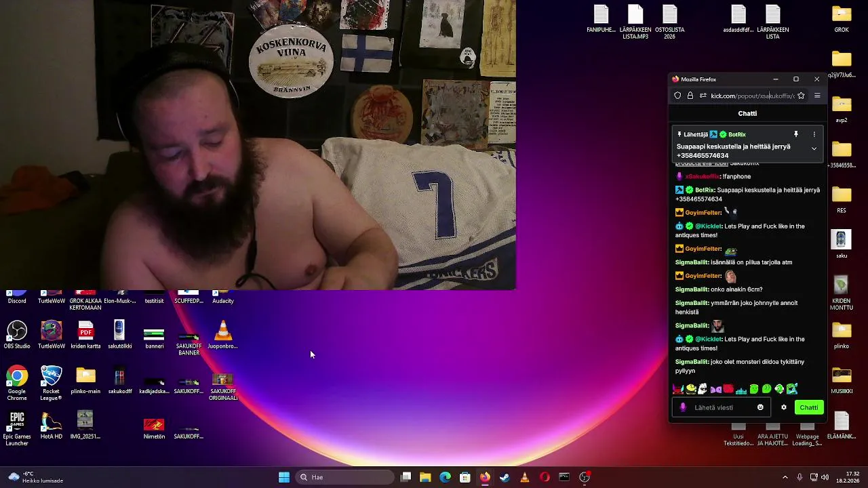This screenshot has height=488, width=868.
Task: Unpin the pinned BotRix message
Action: click(x=796, y=134)
